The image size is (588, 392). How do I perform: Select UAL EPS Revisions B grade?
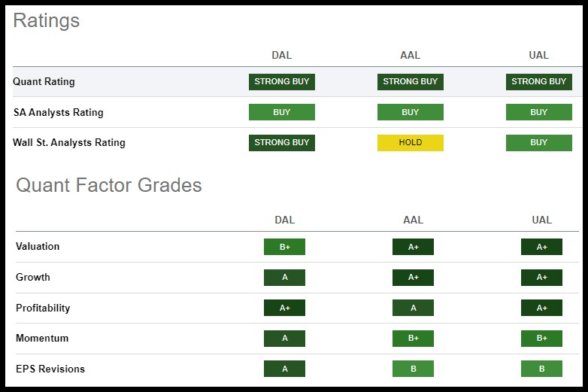[541, 369]
